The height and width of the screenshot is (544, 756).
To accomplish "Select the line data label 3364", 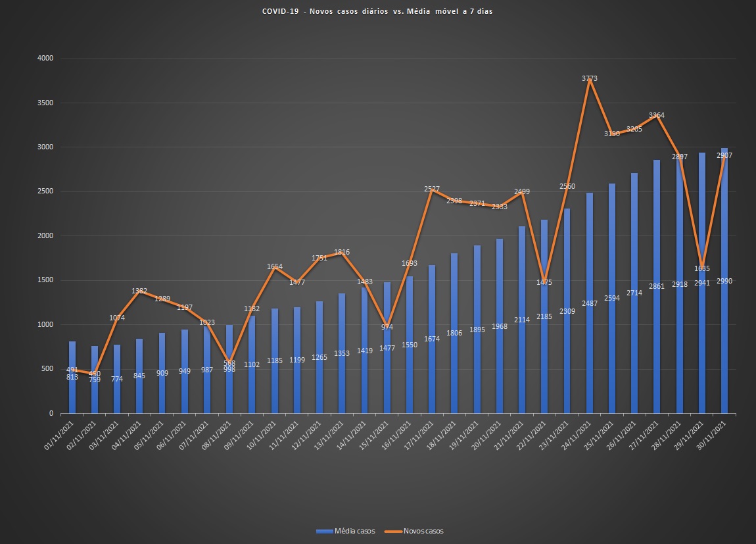I will pos(657,115).
